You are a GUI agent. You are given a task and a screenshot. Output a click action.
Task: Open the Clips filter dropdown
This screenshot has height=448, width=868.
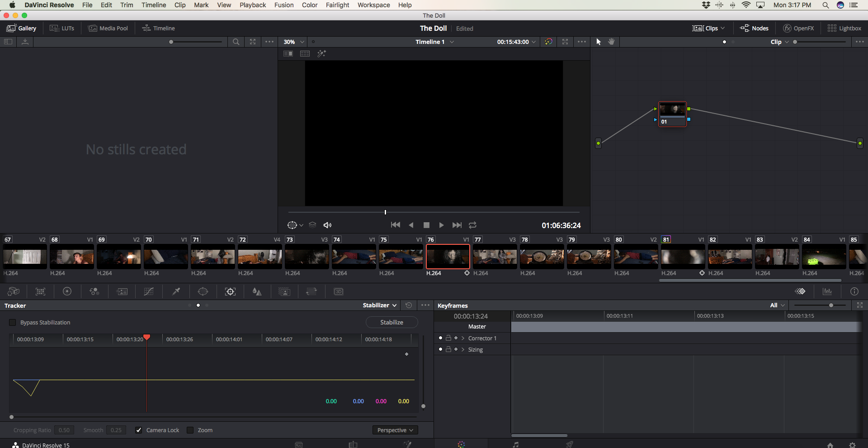[x=708, y=28]
